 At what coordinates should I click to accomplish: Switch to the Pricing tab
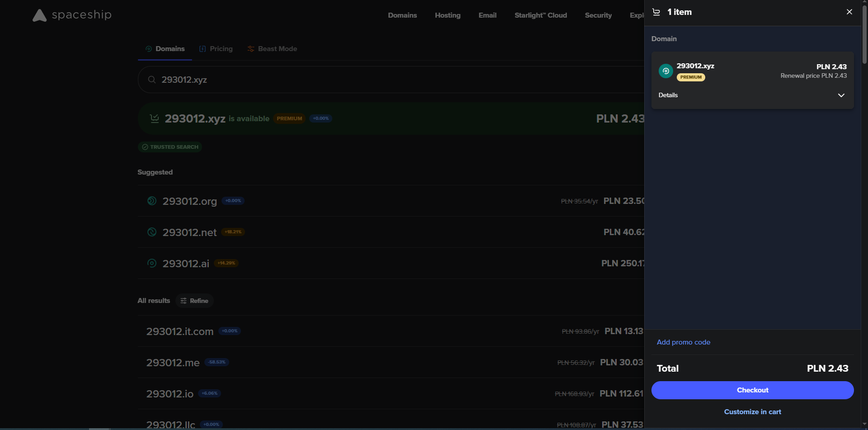216,49
